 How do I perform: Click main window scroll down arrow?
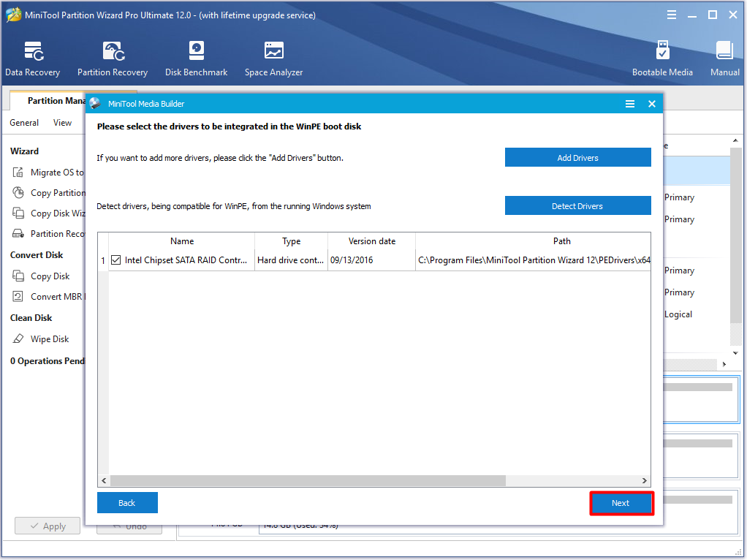click(735, 353)
